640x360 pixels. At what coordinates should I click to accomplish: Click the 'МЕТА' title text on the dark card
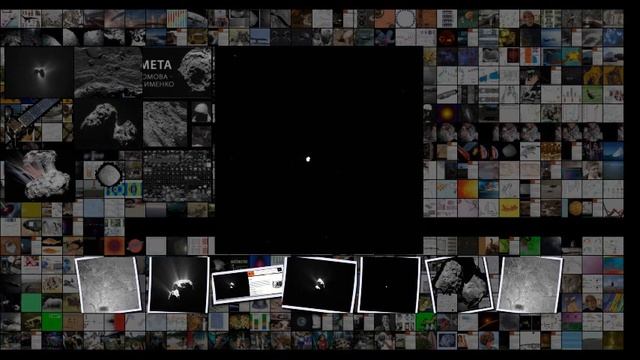tap(157, 64)
